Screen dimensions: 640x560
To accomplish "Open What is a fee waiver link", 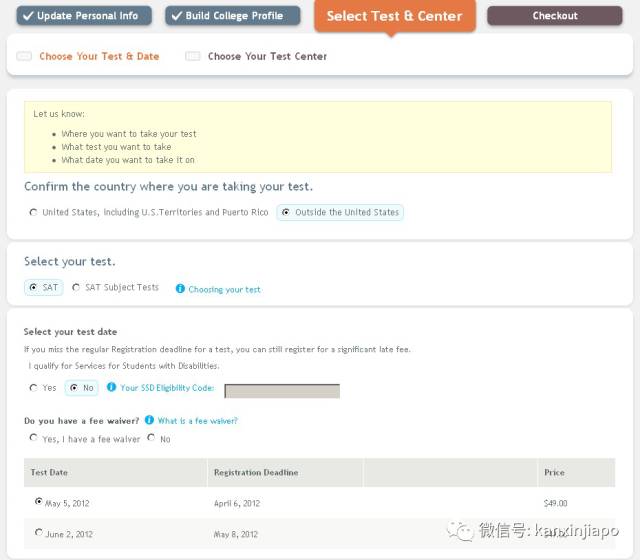I will (x=197, y=422).
